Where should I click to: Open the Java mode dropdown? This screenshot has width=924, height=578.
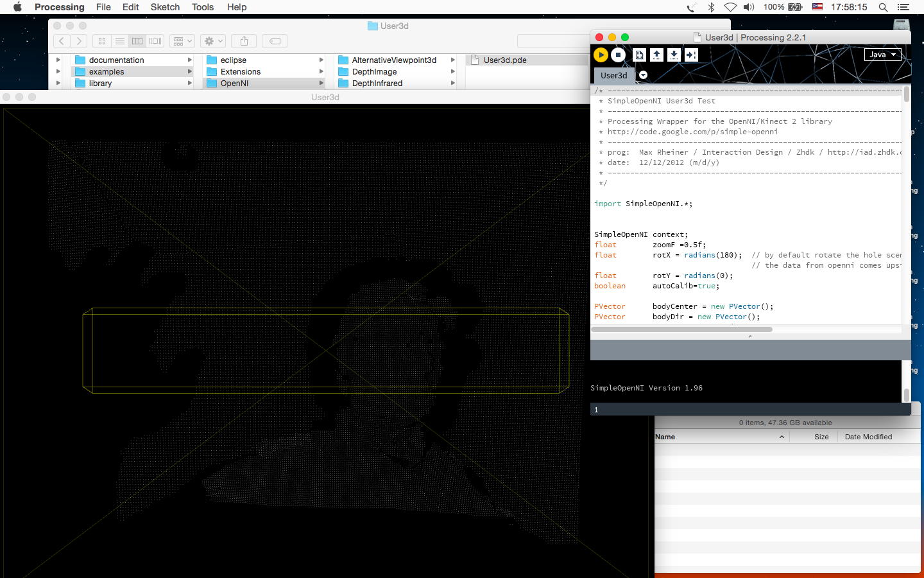coord(883,55)
